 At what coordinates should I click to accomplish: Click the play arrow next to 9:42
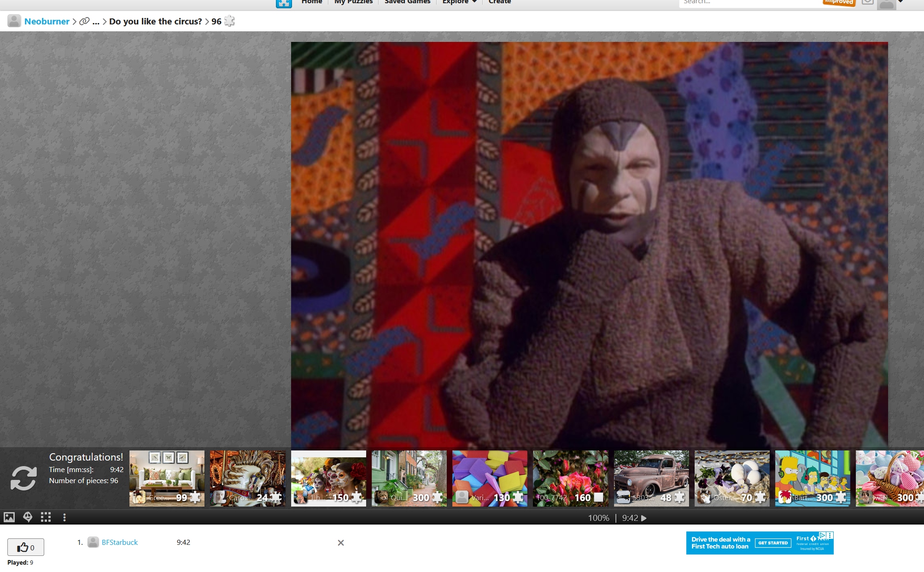tap(644, 518)
